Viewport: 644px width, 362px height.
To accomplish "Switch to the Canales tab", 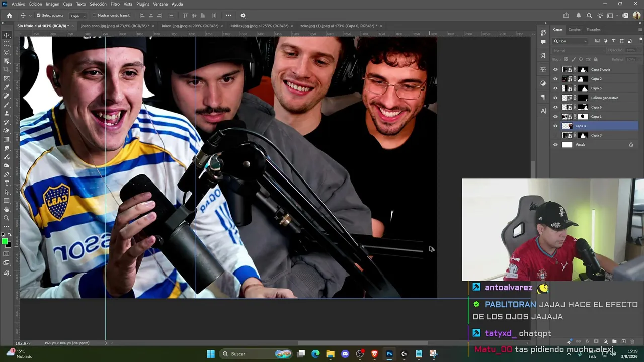I will click(575, 29).
